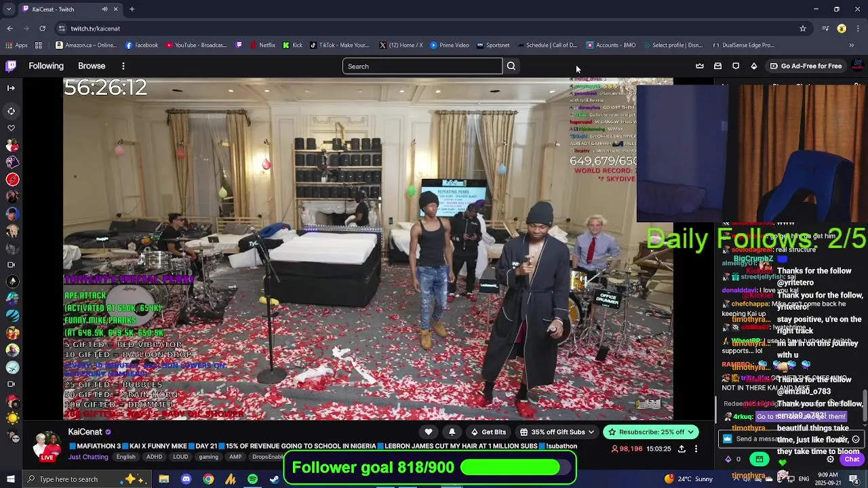Open the user avatar menu
868x488 pixels.
857,66
